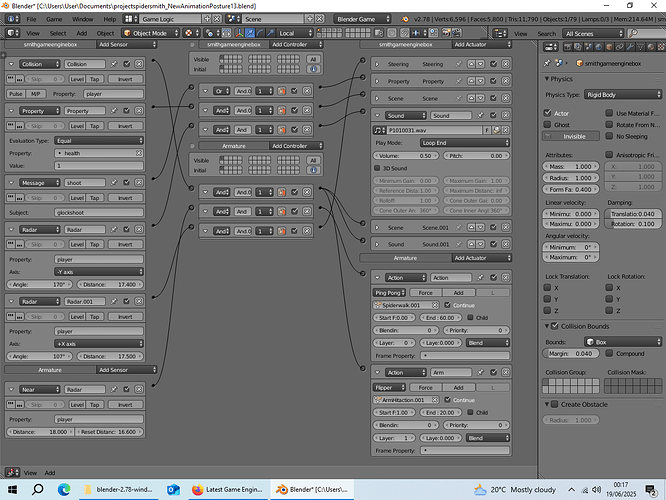The width and height of the screenshot is (666, 500).
Task: Enable the Compound checkbox
Action: (609, 353)
